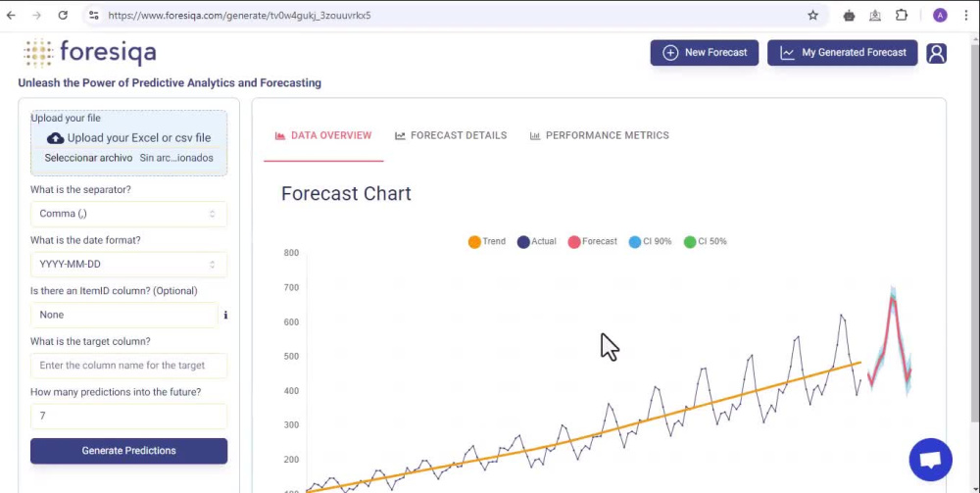Click the target column name input
The height and width of the screenshot is (493, 980).
[x=128, y=366]
